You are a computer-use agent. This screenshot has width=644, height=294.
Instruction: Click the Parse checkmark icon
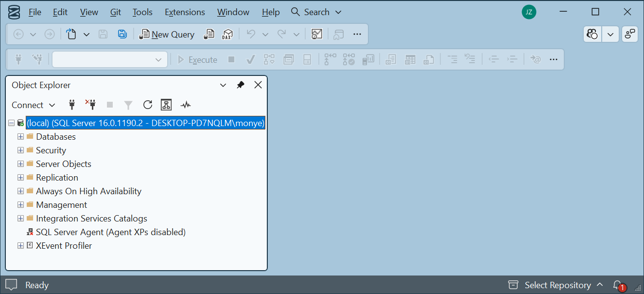tap(251, 59)
